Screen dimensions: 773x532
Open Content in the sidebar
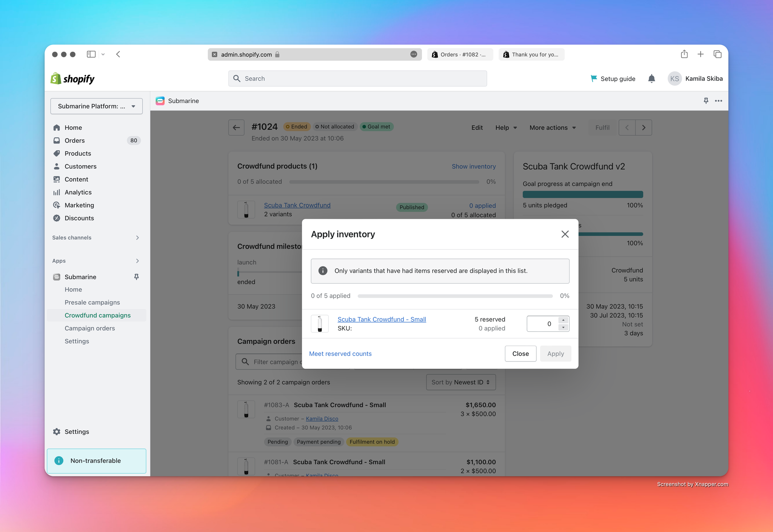click(76, 179)
